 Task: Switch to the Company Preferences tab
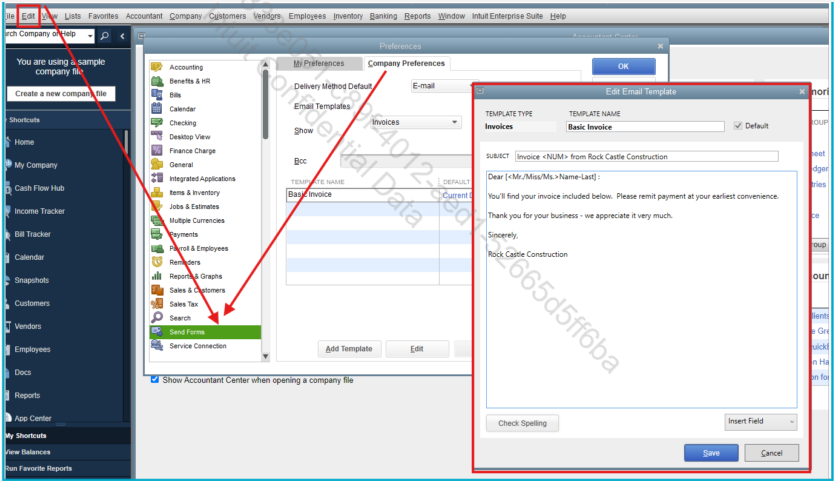click(406, 63)
